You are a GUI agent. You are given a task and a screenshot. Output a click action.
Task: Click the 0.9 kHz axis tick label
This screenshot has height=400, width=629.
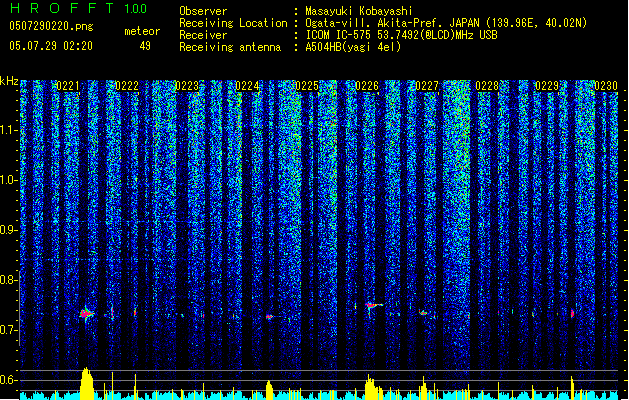(x=9, y=230)
